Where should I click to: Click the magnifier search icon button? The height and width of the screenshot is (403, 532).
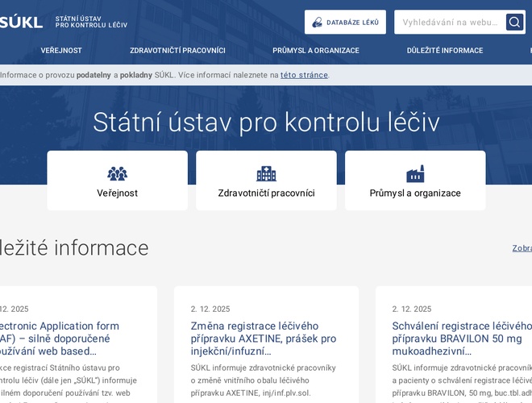click(514, 22)
